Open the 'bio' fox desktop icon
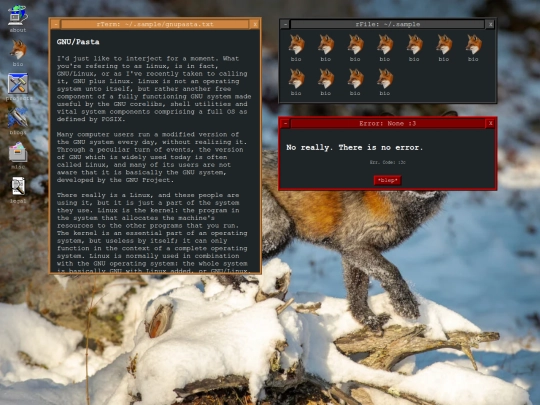Screen dimensions: 540x405 18,53
